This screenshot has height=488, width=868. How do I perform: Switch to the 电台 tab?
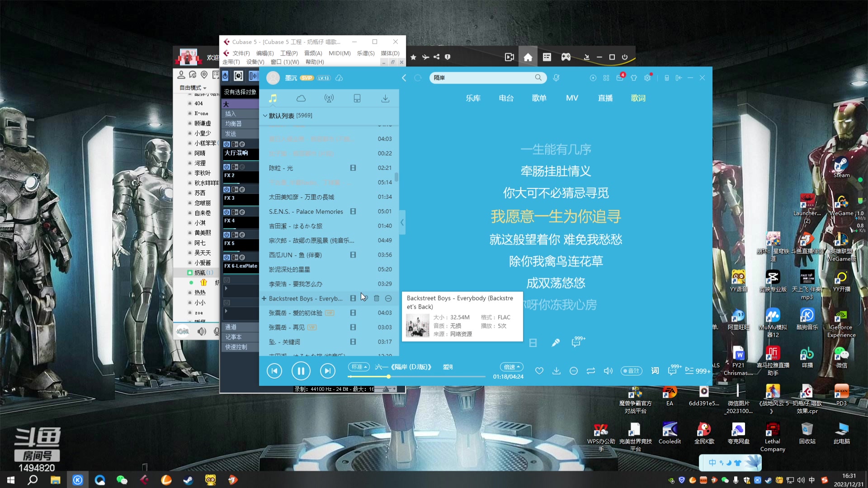point(506,98)
